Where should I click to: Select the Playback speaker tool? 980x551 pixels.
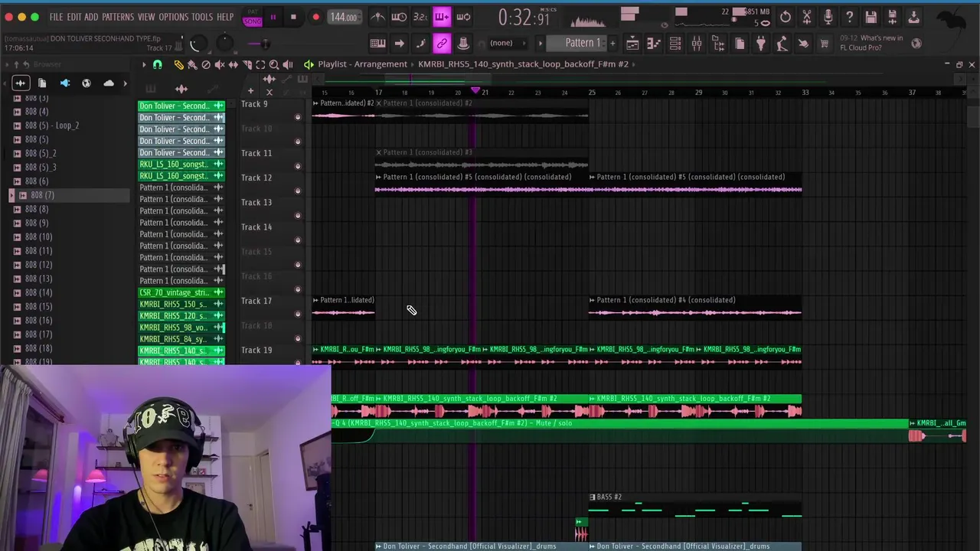(x=288, y=65)
